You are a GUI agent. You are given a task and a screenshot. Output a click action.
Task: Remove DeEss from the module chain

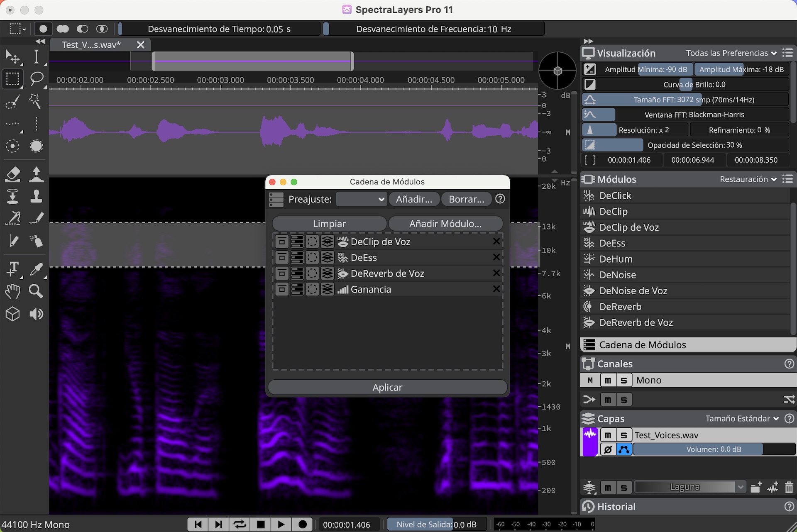496,257
